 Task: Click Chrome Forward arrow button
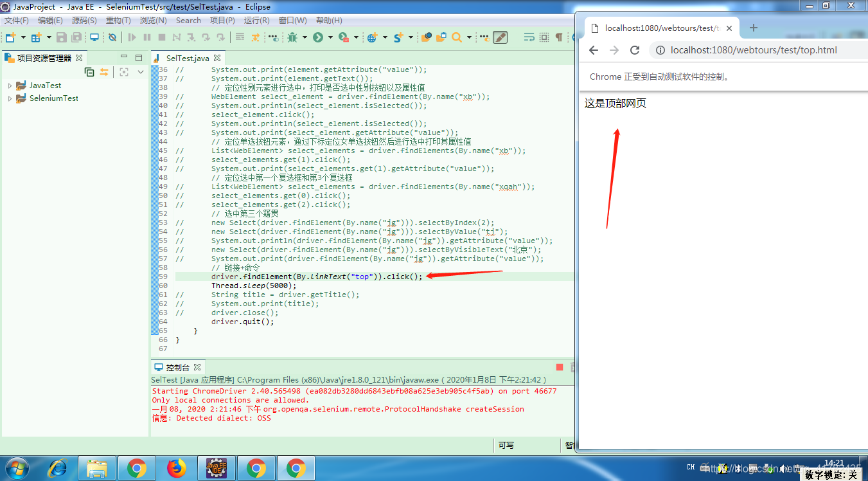(x=614, y=50)
